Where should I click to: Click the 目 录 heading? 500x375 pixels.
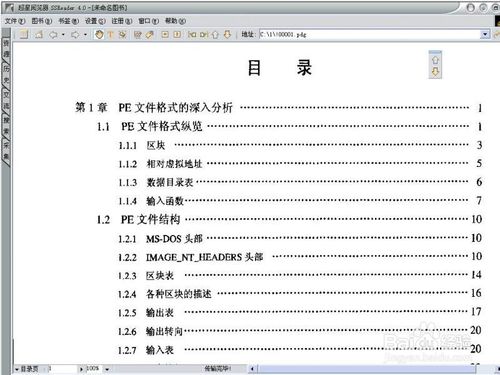tap(279, 68)
